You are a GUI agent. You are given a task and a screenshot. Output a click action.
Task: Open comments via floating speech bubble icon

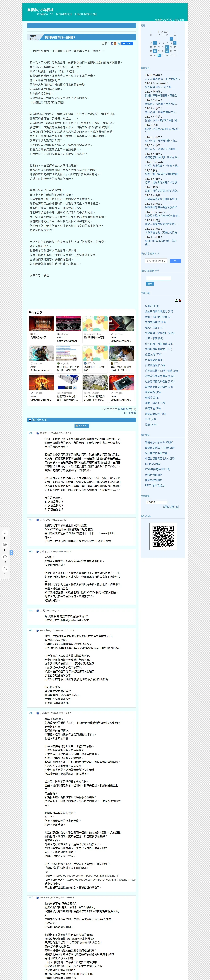pos(5,557)
